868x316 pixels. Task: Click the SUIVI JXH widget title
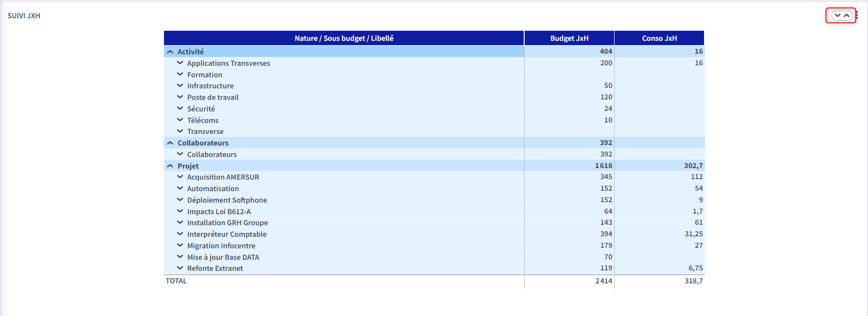point(24,16)
